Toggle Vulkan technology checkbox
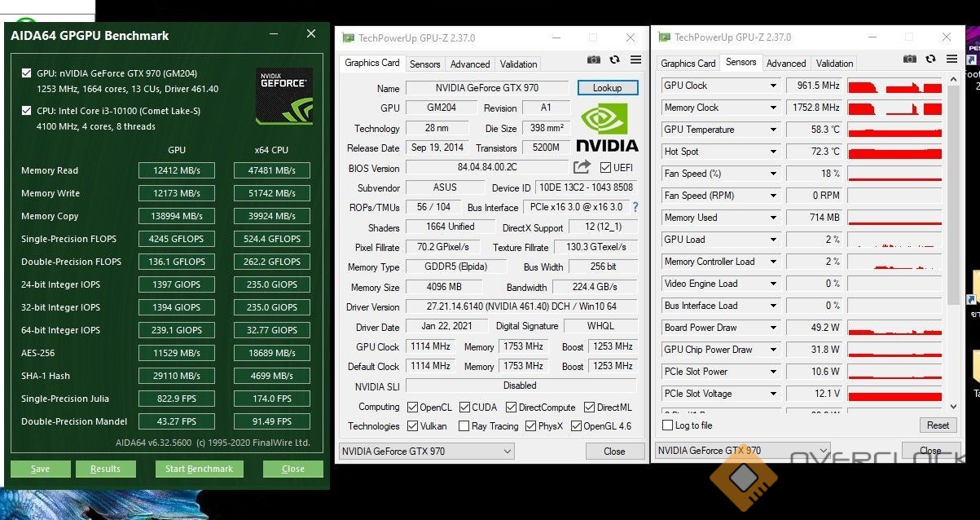The height and width of the screenshot is (520, 980). pos(411,425)
